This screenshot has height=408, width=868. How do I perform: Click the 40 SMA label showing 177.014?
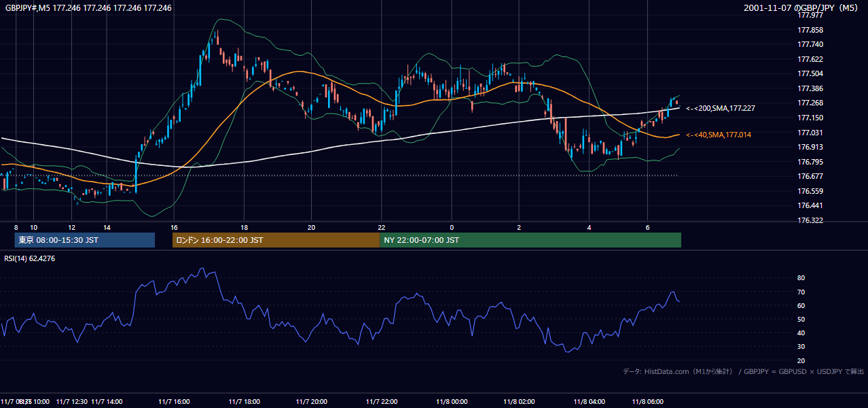[719, 135]
